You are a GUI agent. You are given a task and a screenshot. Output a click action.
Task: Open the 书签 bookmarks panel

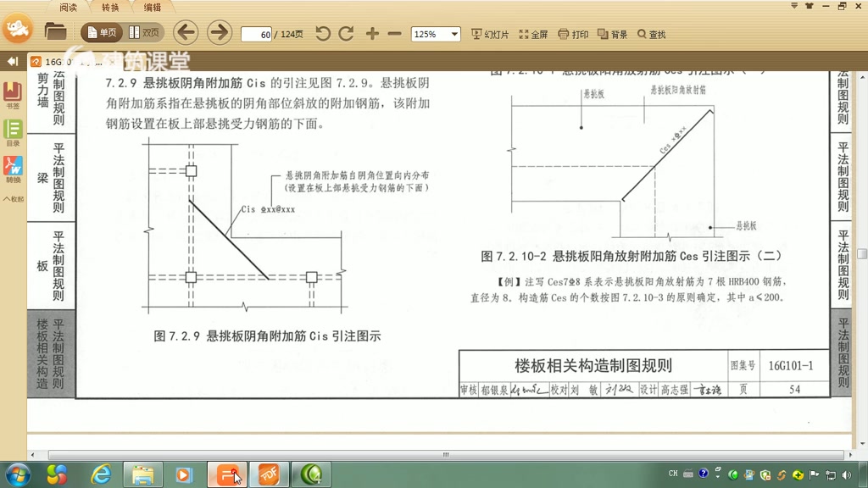[11, 91]
